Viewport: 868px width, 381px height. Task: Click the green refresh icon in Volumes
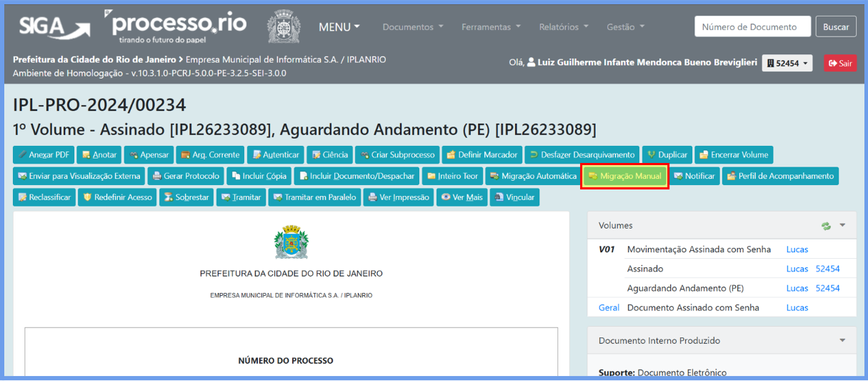(x=827, y=226)
